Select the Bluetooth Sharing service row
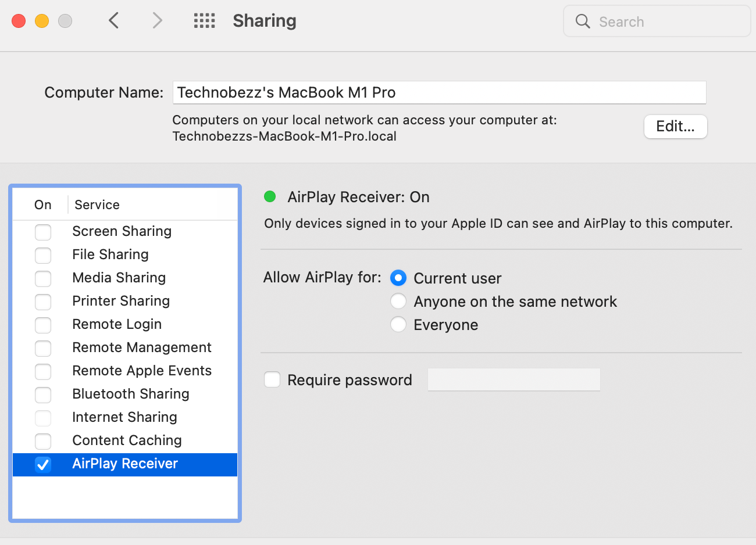756x545 pixels. (125, 395)
